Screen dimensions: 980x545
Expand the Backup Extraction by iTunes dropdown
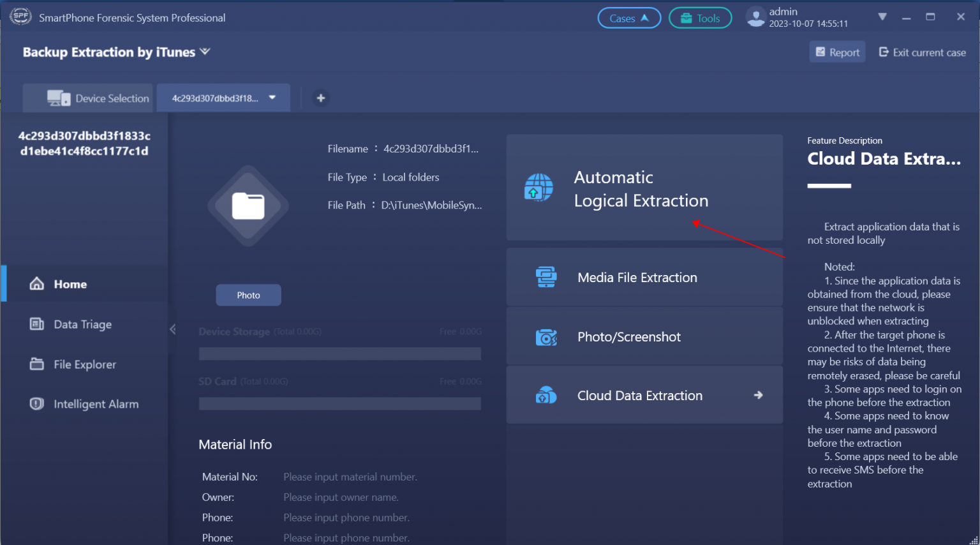pyautogui.click(x=204, y=51)
